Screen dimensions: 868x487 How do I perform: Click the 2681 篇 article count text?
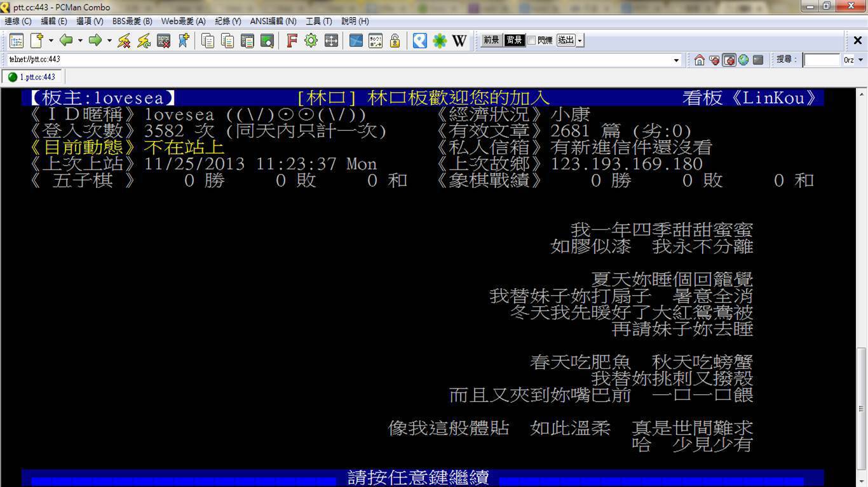(x=586, y=131)
